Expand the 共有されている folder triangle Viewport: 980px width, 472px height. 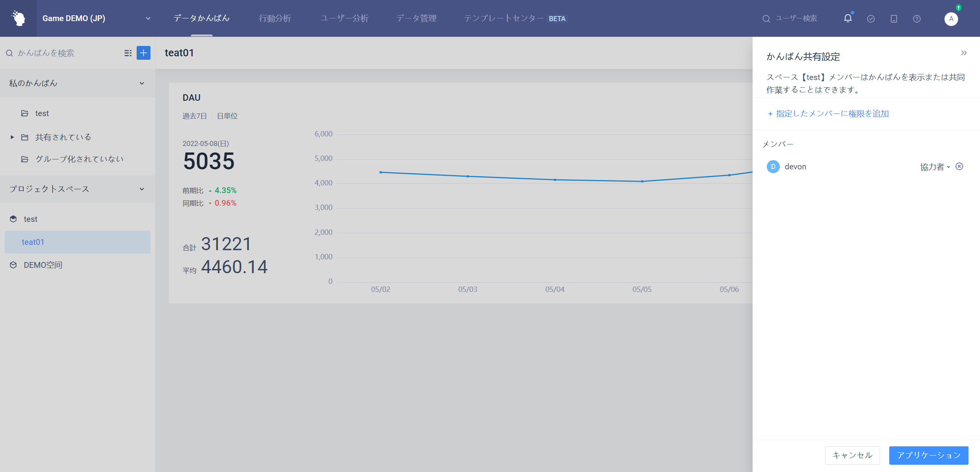click(x=12, y=137)
